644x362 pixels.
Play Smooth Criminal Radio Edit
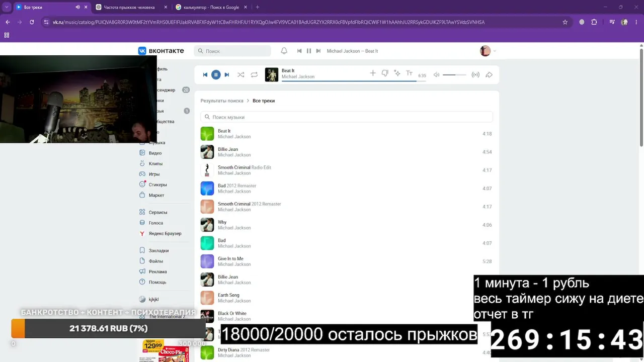347,170
